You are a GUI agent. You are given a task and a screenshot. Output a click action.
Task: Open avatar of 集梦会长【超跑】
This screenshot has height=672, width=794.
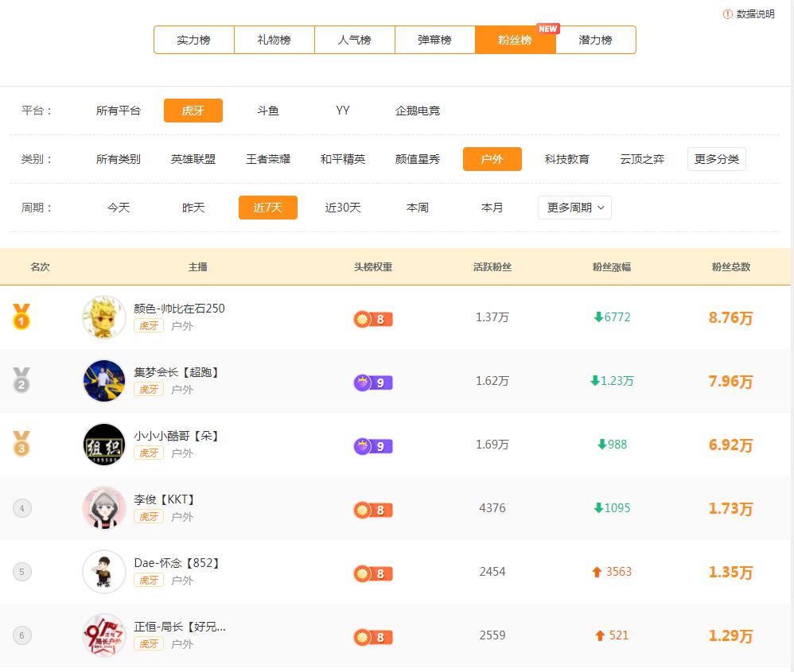[103, 381]
